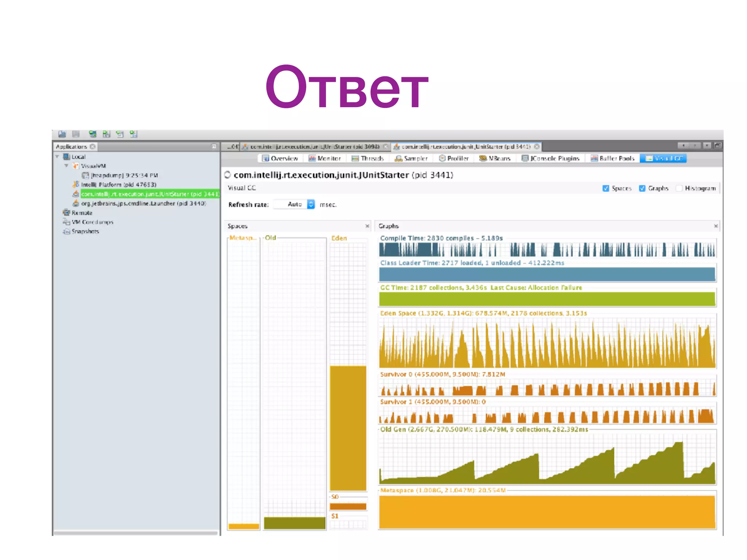Close the Graphs pane with x

pyautogui.click(x=716, y=226)
